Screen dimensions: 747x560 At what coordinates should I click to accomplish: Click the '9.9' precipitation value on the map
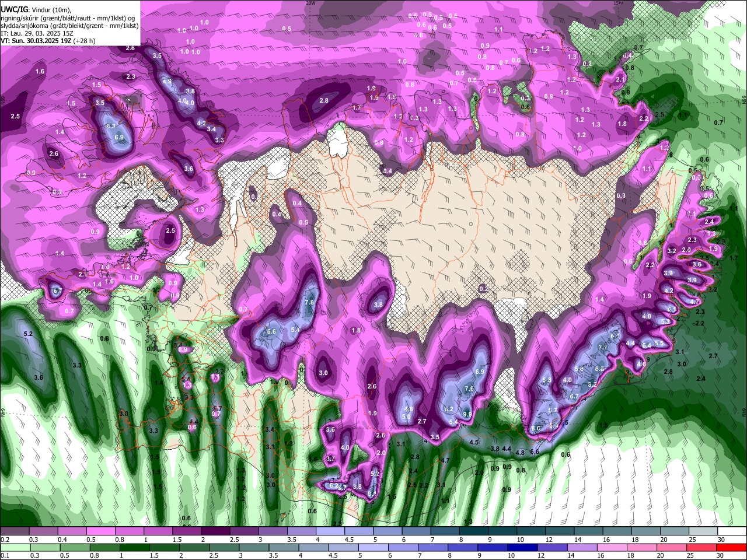click(467, 414)
